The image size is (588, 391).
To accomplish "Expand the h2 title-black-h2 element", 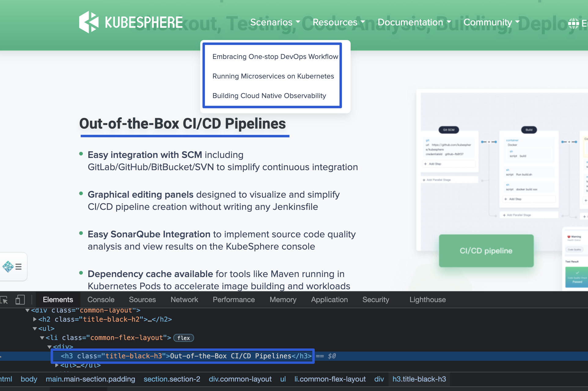I will pos(34,319).
